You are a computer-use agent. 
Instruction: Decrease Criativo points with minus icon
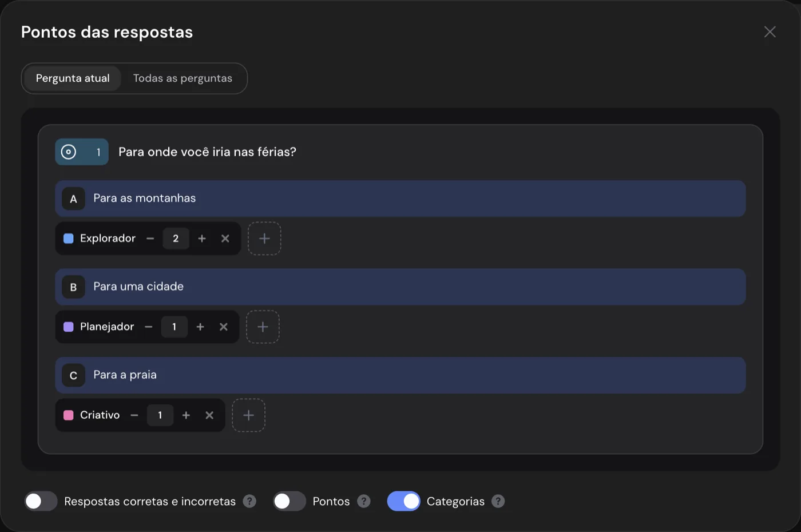tap(134, 415)
